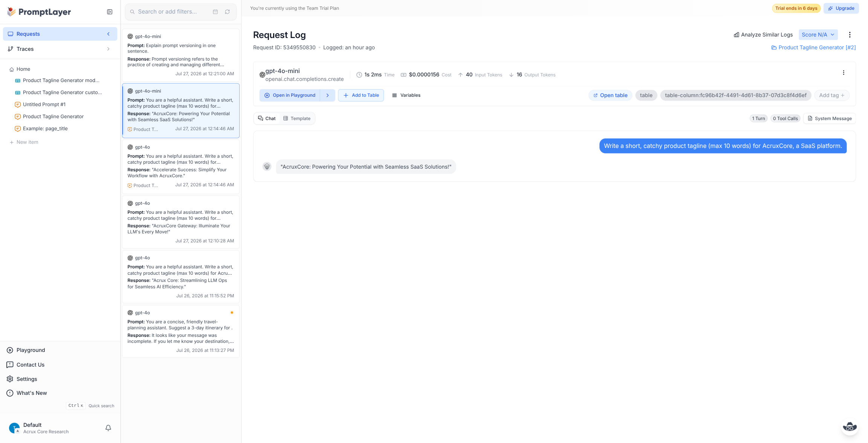Viewport: 868px width, 443px height.
Task: Collapse the sidebar panel icon
Action: [110, 12]
